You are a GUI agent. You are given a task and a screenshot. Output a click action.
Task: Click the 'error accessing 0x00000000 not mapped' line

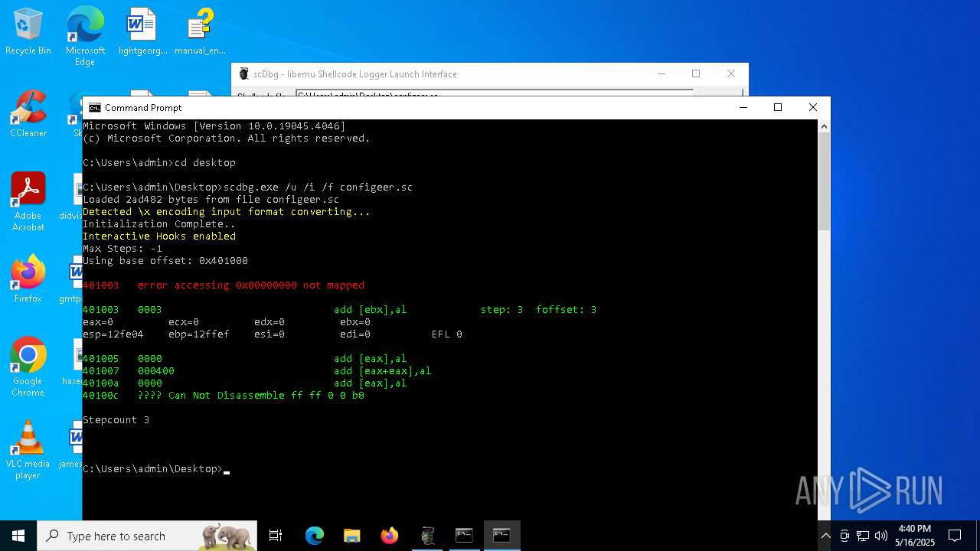click(x=224, y=285)
